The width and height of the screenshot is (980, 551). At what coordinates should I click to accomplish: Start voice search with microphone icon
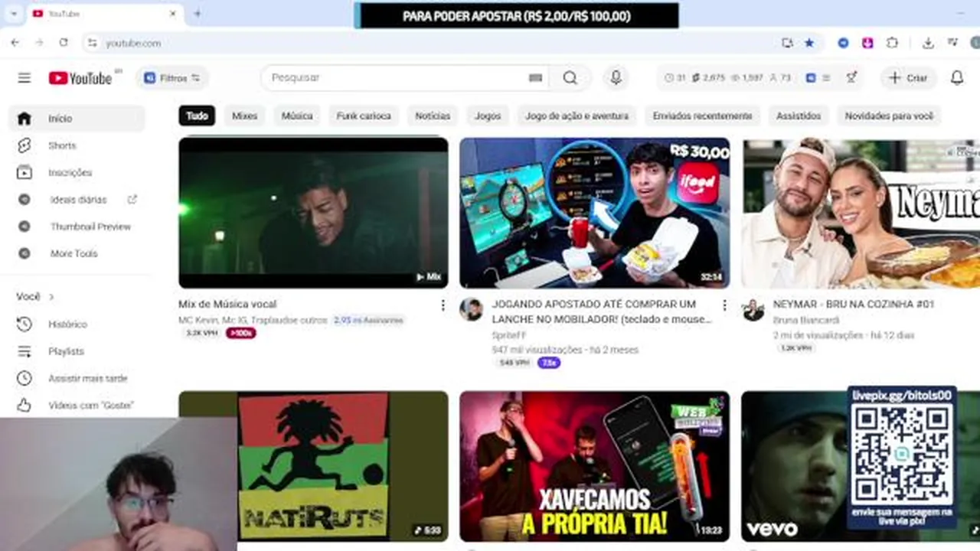(x=616, y=77)
